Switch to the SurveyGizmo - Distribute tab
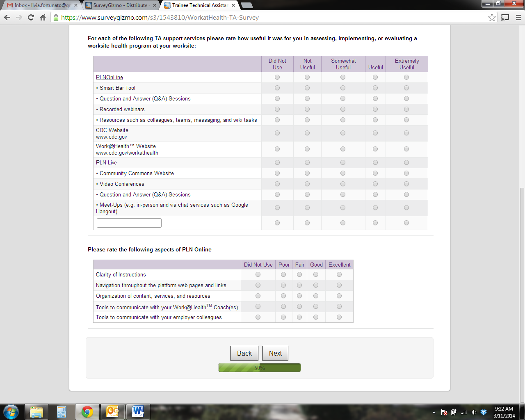Viewport: 525px width, 420px height. [x=120, y=5]
